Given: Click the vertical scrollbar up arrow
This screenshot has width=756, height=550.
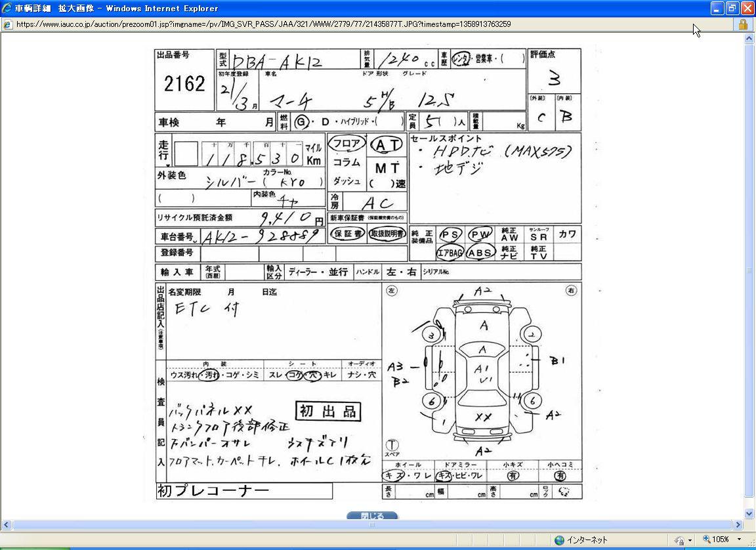Looking at the screenshot, I should click(x=749, y=39).
